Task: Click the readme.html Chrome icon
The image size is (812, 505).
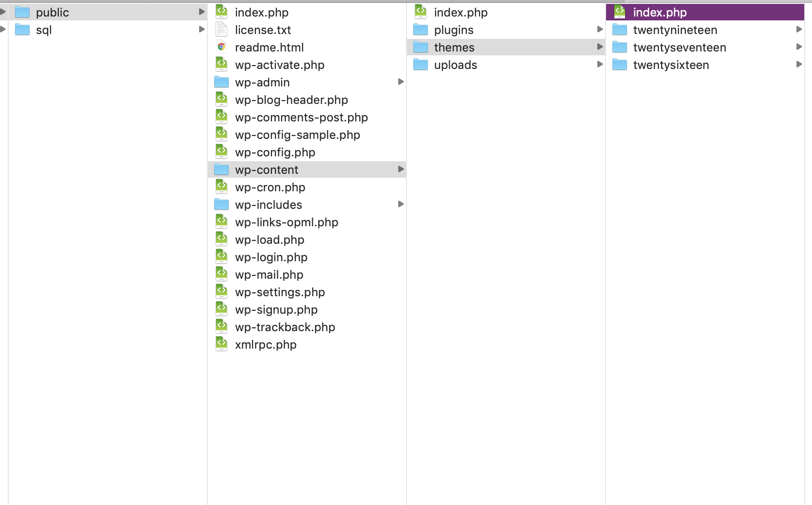Action: click(221, 47)
